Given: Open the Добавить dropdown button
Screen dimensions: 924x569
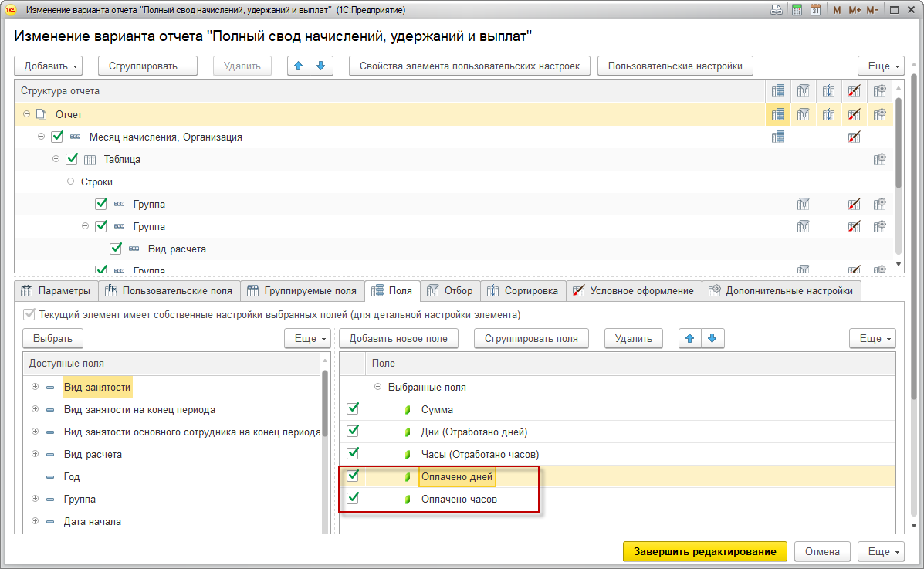Looking at the screenshot, I should (x=49, y=66).
